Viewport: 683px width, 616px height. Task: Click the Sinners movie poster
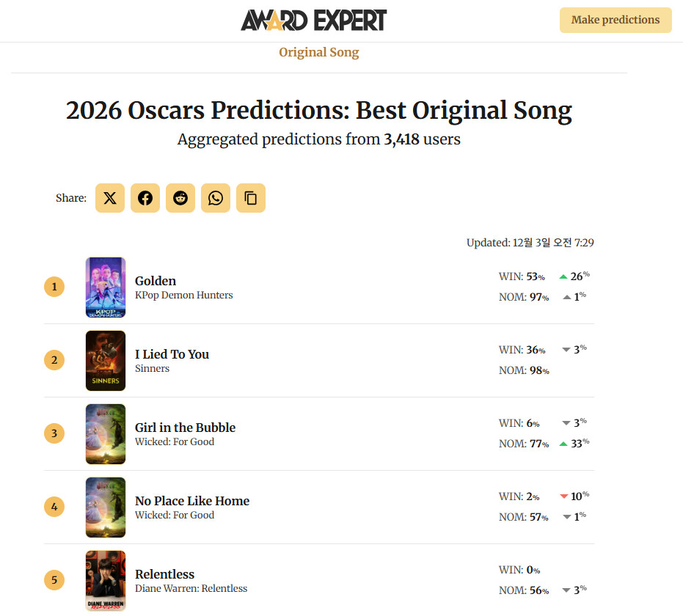click(x=106, y=360)
